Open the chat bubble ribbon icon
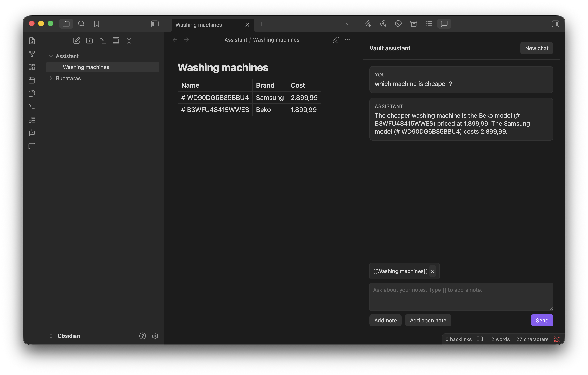This screenshot has width=588, height=375. pyautogui.click(x=32, y=146)
